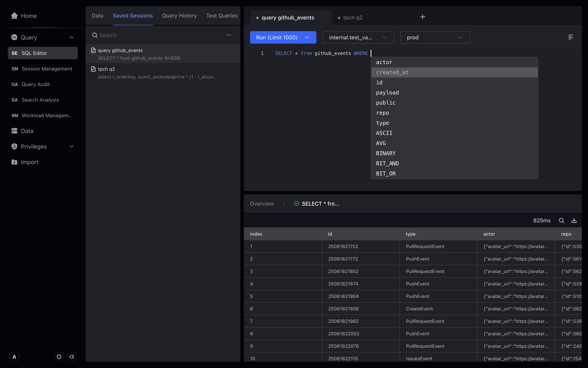This screenshot has width=588, height=368.
Task: Open SQL Editor page
Action: click(x=43, y=53)
